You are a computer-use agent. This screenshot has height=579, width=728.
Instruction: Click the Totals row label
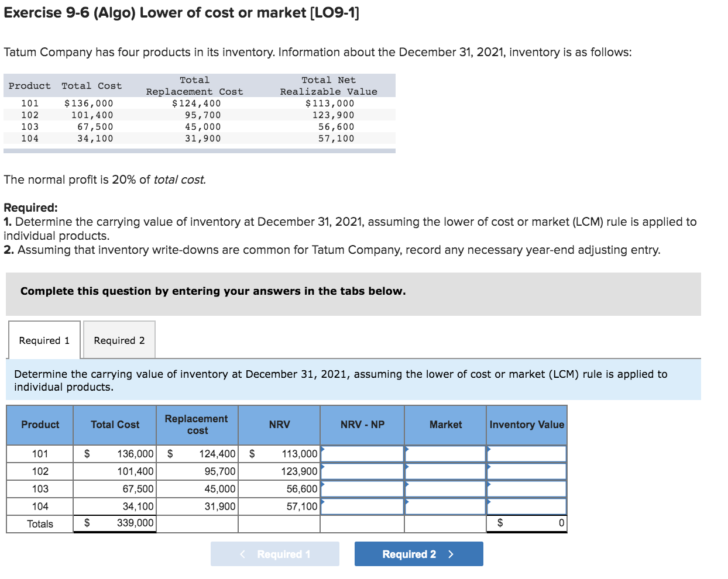click(40, 524)
